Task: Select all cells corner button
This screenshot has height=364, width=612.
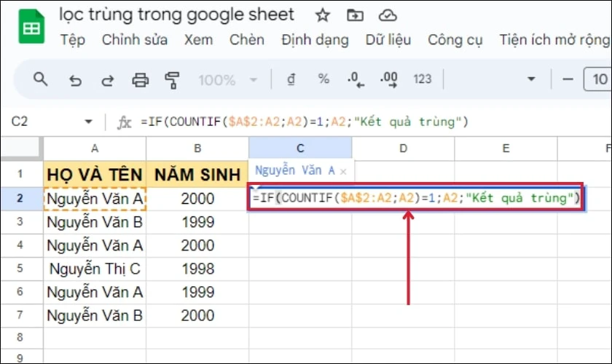Action: 21,149
